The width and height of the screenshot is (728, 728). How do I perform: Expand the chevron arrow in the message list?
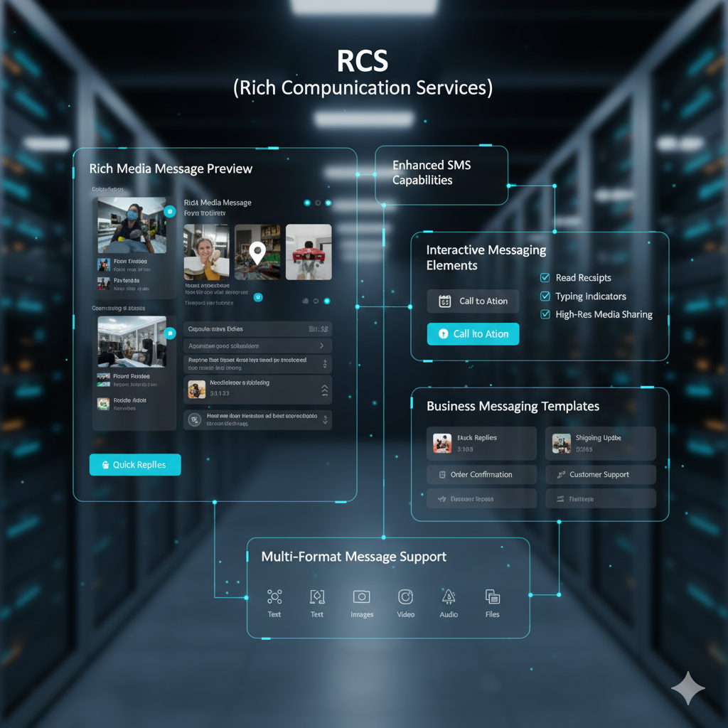tap(322, 346)
